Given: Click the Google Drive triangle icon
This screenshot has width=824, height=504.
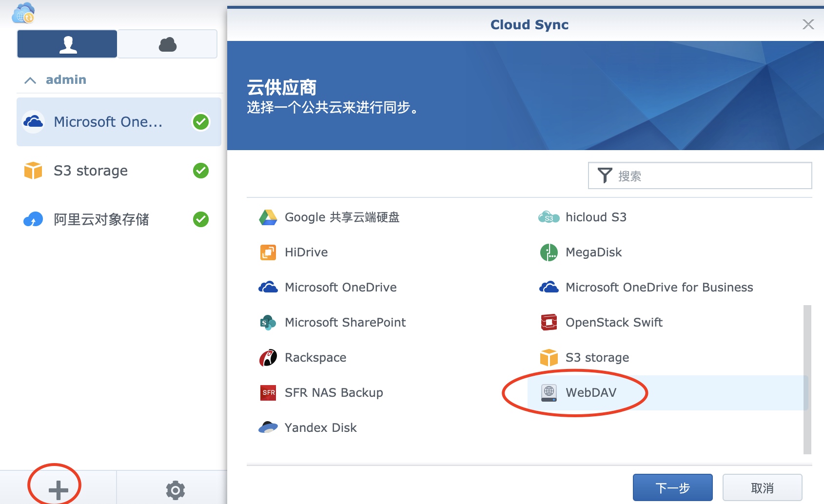Looking at the screenshot, I should coord(268,217).
